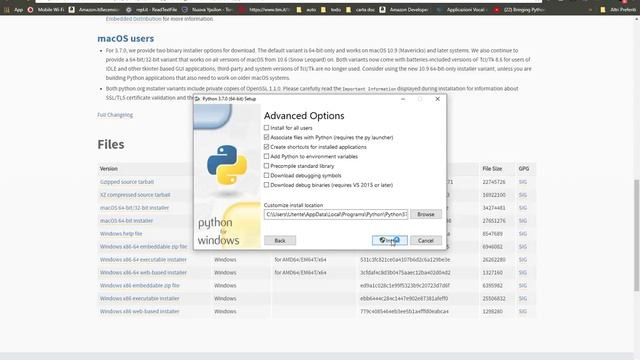640x360 pixels.
Task: Uncheck 'Create shortcuts for installed applications'
Action: click(x=267, y=147)
